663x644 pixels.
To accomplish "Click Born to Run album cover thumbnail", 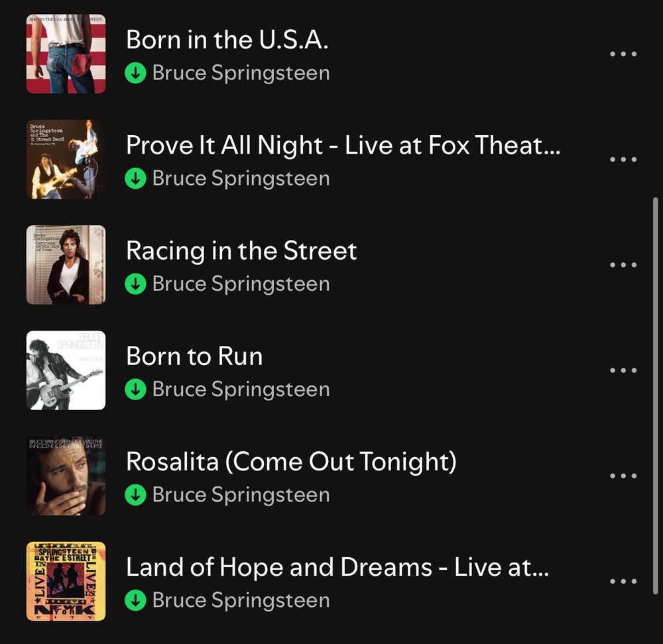I will point(66,370).
